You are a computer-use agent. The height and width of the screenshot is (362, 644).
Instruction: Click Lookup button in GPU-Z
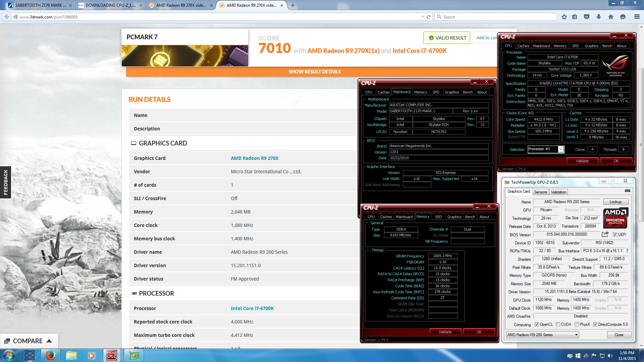(x=615, y=202)
